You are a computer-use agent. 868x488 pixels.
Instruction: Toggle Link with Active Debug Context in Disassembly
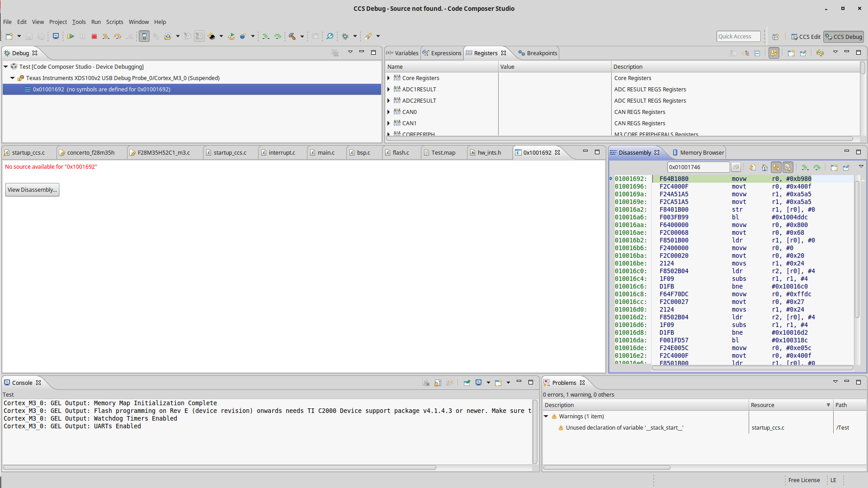(x=776, y=167)
